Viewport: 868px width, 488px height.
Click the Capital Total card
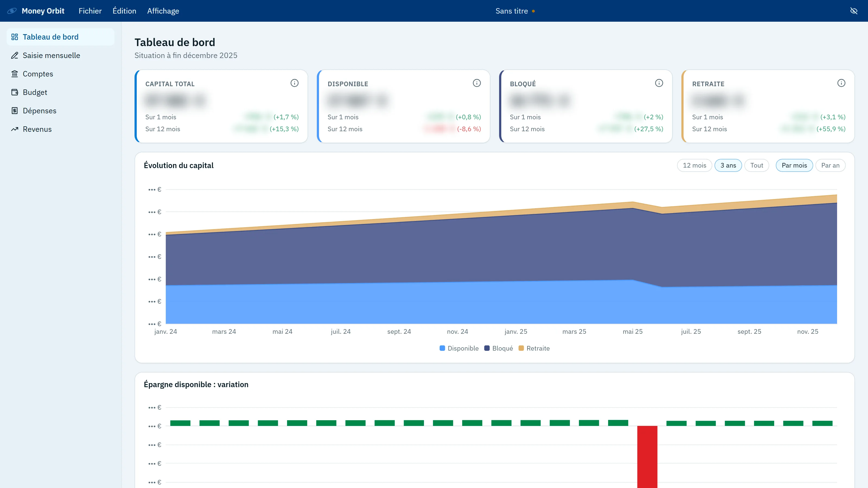click(x=221, y=107)
